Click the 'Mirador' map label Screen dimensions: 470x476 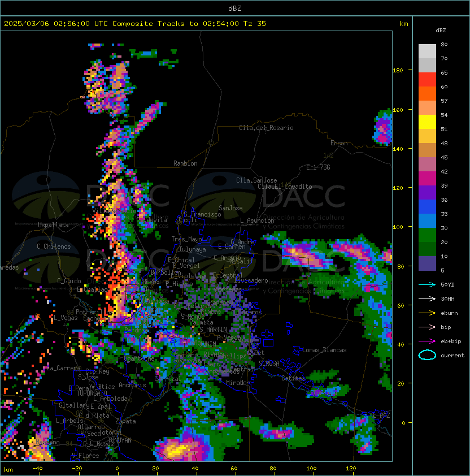pos(238,383)
